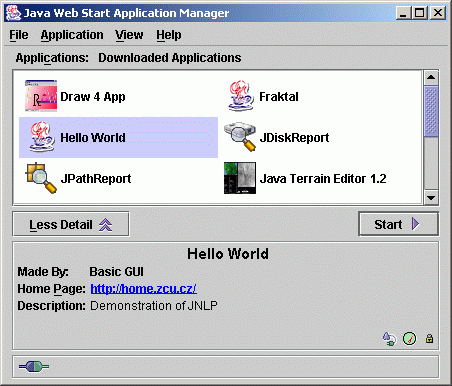The image size is (452, 386).
Task: Click the Java Terrain Editor thumbnail icon
Action: click(240, 178)
